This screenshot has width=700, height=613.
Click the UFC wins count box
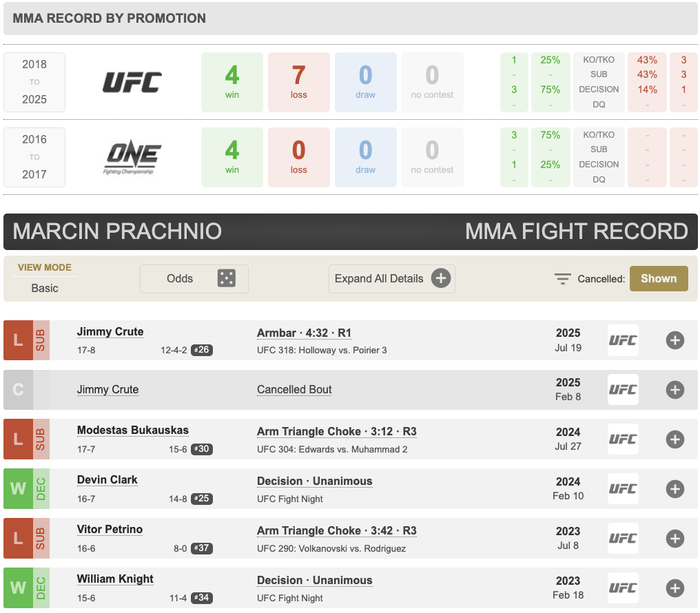pos(231,83)
